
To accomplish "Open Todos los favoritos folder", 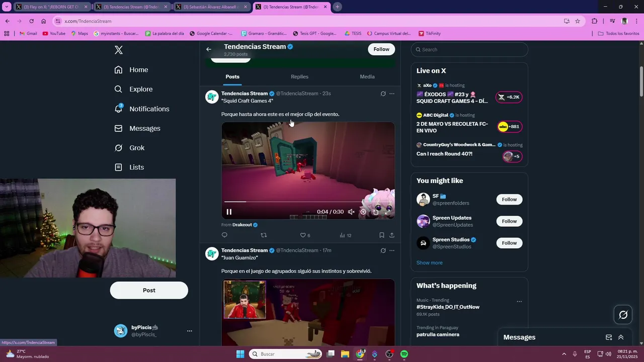I will click(x=619, y=34).
